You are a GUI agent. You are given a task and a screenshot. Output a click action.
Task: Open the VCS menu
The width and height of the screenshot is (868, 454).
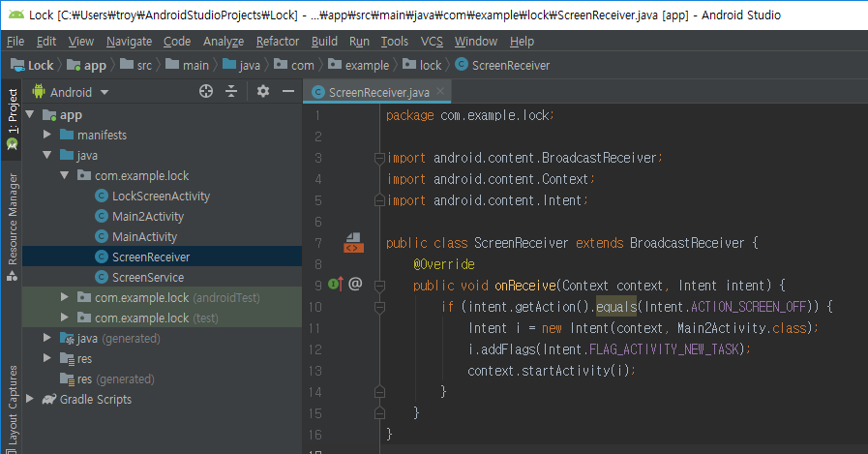432,42
